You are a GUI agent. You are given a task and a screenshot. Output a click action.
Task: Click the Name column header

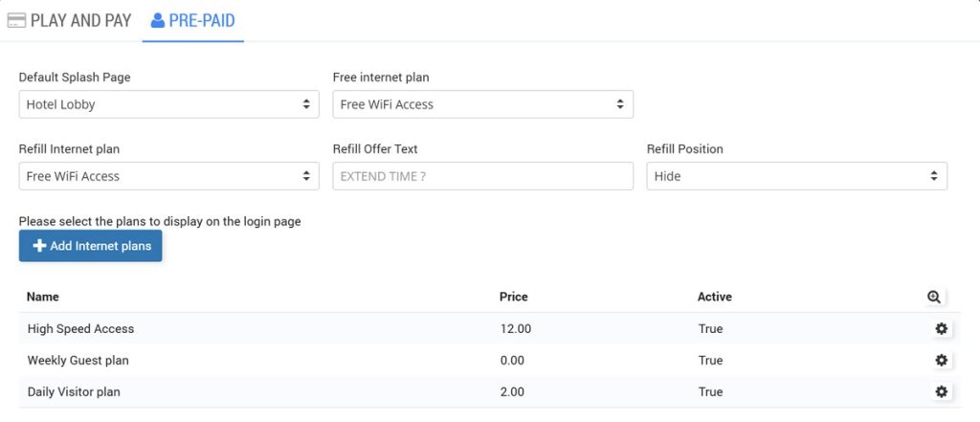tap(43, 297)
